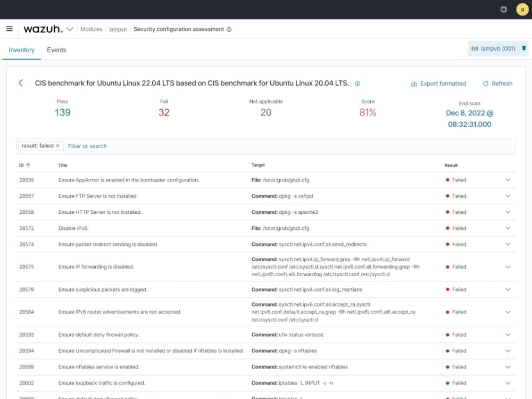Expand the Disable IPv6 check row

(508, 228)
